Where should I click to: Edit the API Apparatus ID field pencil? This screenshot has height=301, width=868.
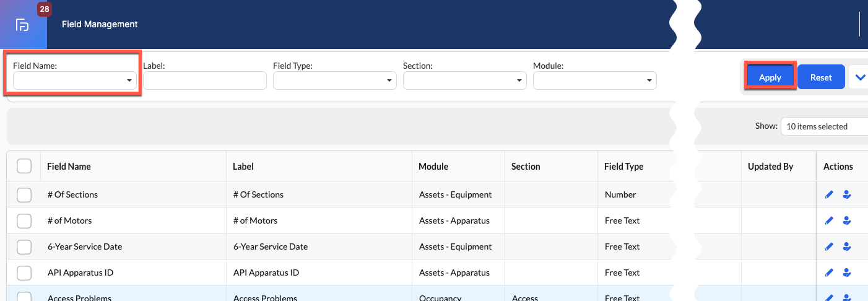pos(830,273)
